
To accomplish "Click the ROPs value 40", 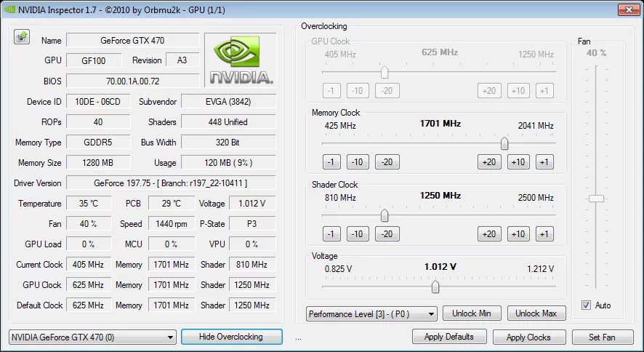I will click(98, 122).
